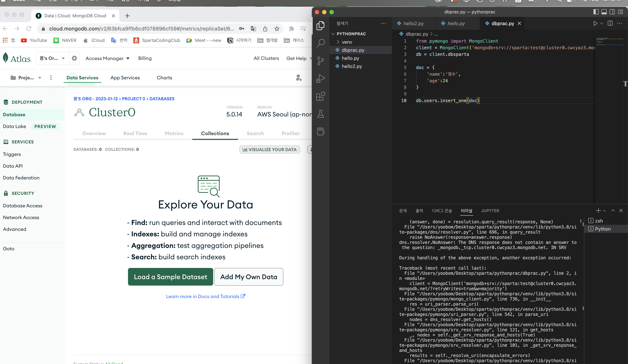
Task: Open the Search view in VS Code
Action: (x=320, y=43)
